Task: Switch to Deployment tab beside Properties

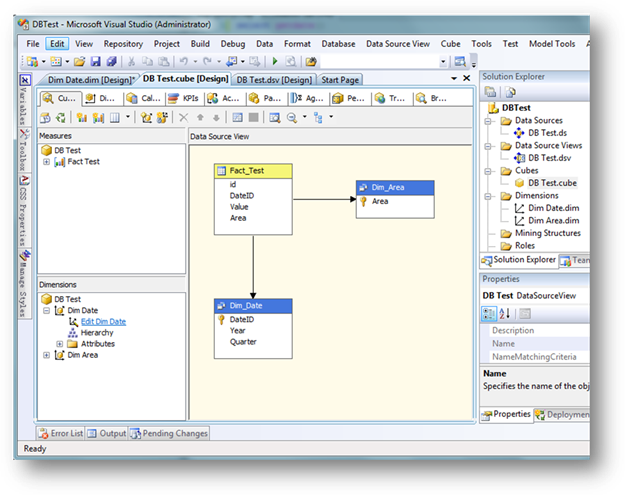Action: click(x=562, y=414)
